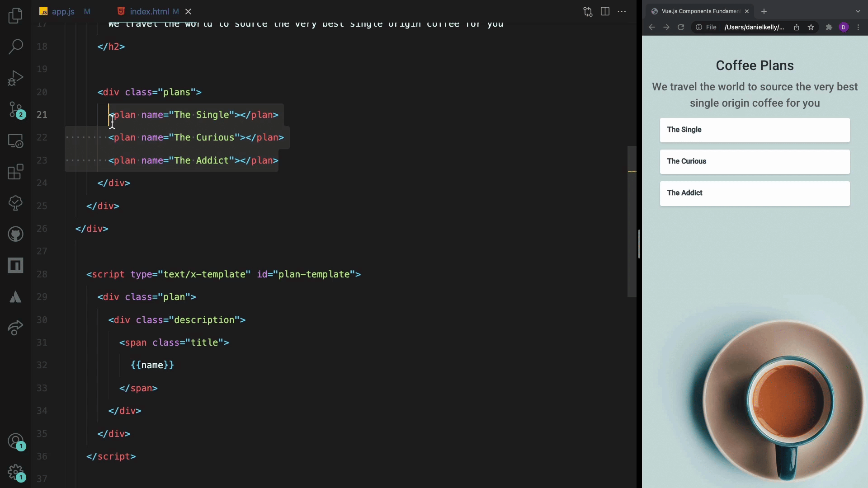Close the index.html editor tab

[188, 12]
